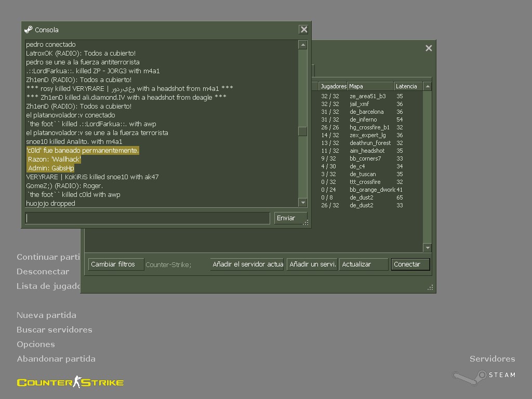532x399 pixels.
Task: Click console line 'snoe10 killed Analito. with m4a1'
Action: [x=74, y=141]
